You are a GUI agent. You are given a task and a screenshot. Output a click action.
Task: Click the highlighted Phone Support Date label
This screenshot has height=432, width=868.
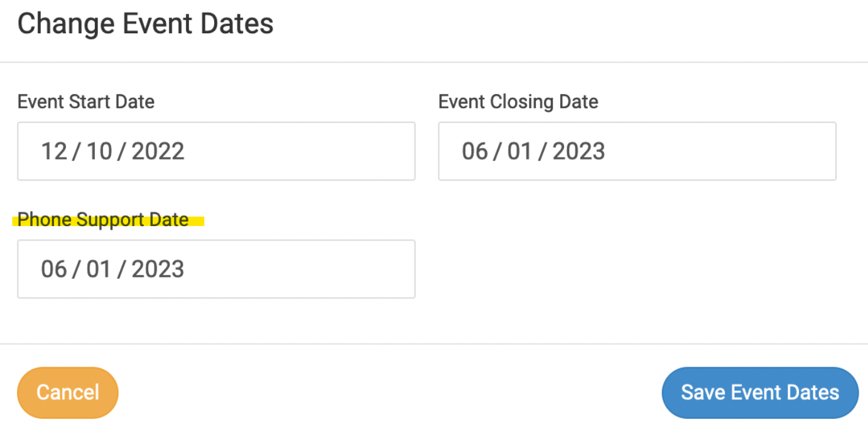[103, 220]
